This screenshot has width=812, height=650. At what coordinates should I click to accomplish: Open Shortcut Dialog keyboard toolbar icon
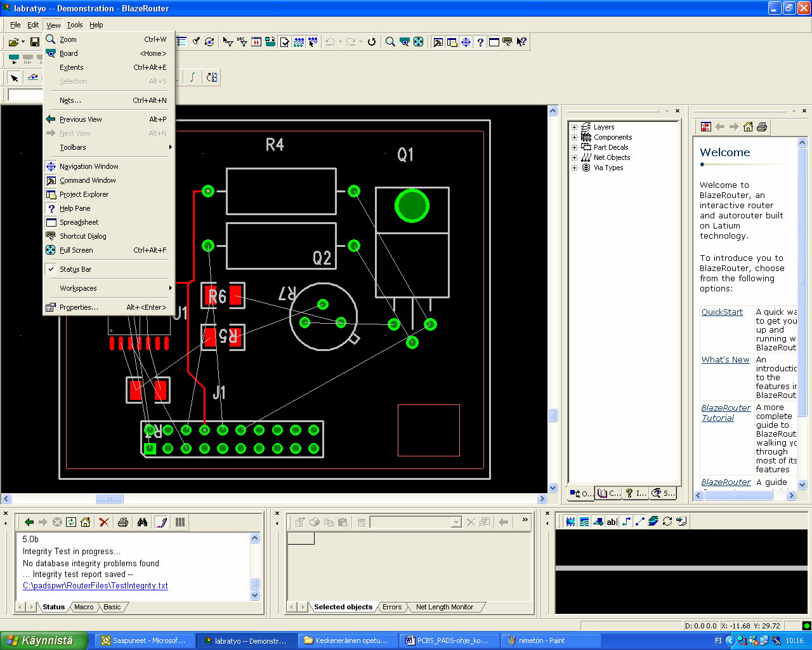tap(507, 42)
